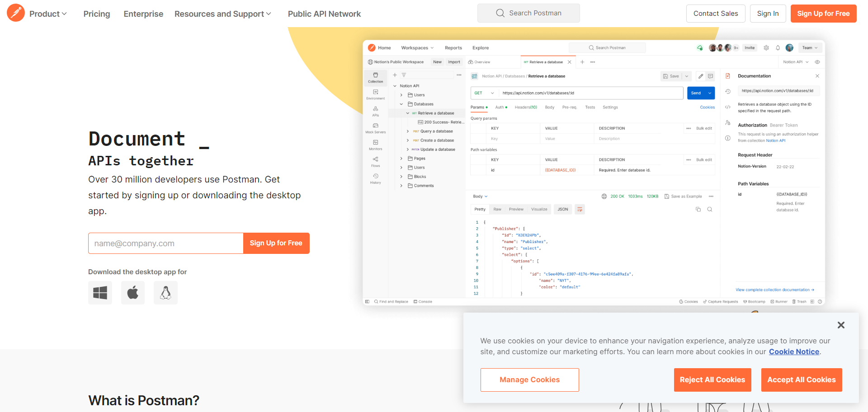Close the cookie consent banner with X
The image size is (868, 412).
(x=841, y=325)
